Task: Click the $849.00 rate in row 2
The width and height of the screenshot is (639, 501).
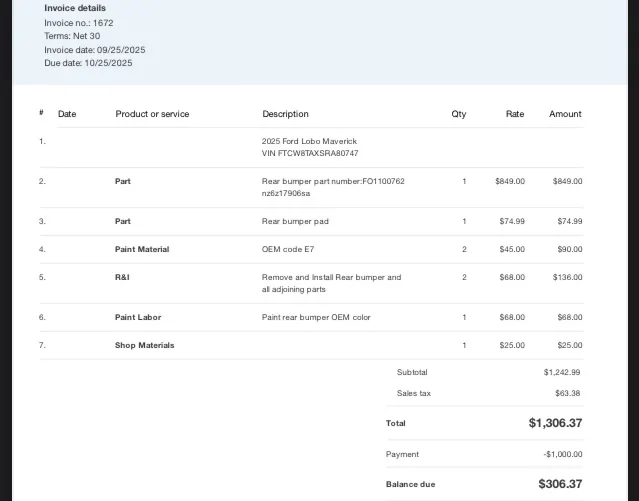Action: (x=510, y=181)
